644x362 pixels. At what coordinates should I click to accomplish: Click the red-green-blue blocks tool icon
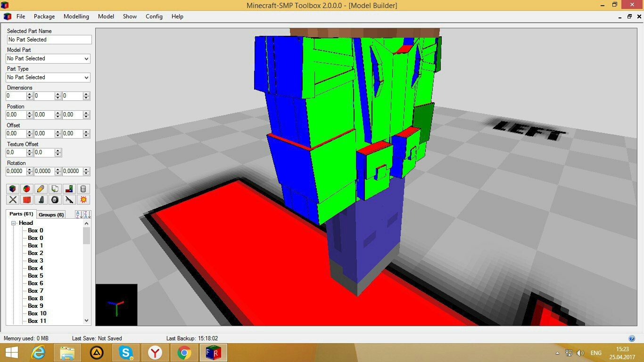tap(69, 189)
